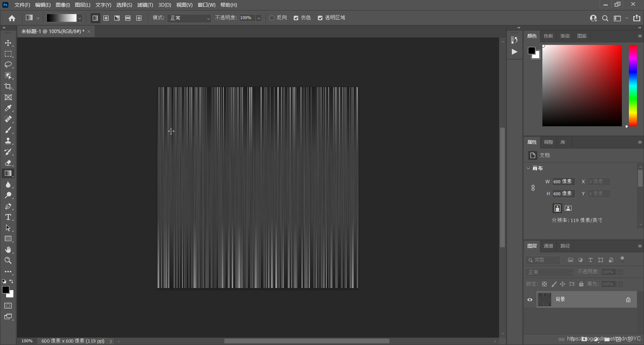644x345 pixels.
Task: Toggle Quick Mask mode
Action: tap(8, 306)
